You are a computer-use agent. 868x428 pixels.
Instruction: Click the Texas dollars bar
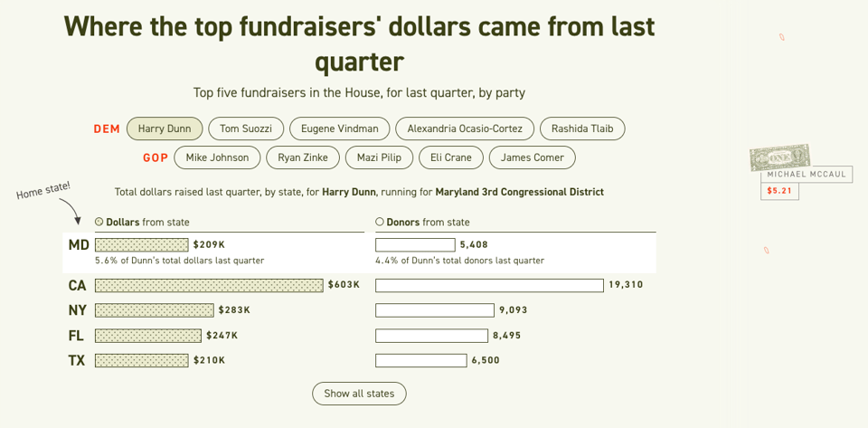pos(142,360)
